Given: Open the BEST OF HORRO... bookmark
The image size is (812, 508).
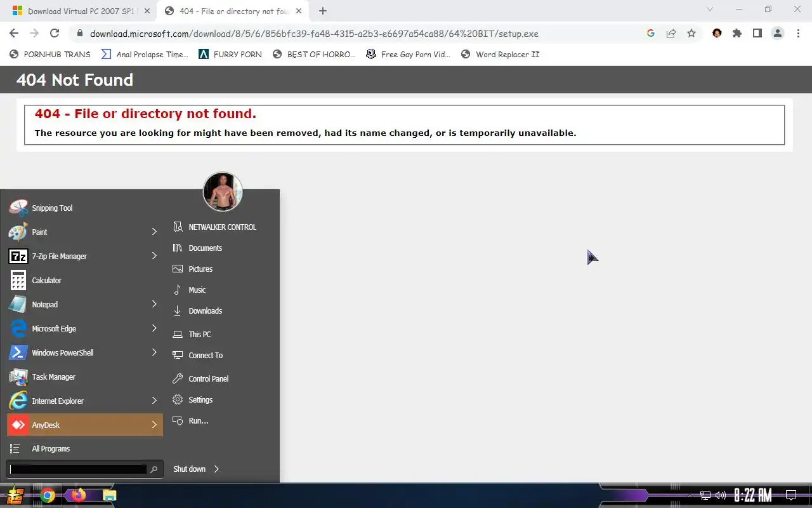Looking at the screenshot, I should pos(314,55).
